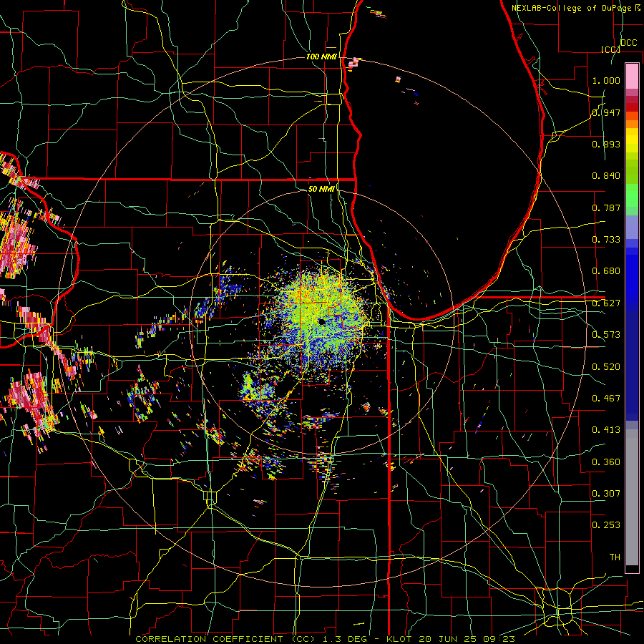
Task: Select the 0.253 scale value
Action: 606,525
